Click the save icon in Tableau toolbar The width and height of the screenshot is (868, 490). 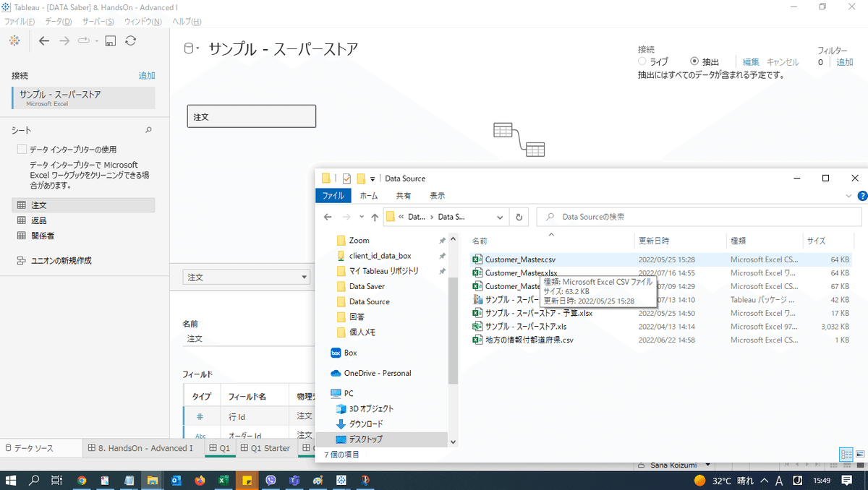coord(111,41)
